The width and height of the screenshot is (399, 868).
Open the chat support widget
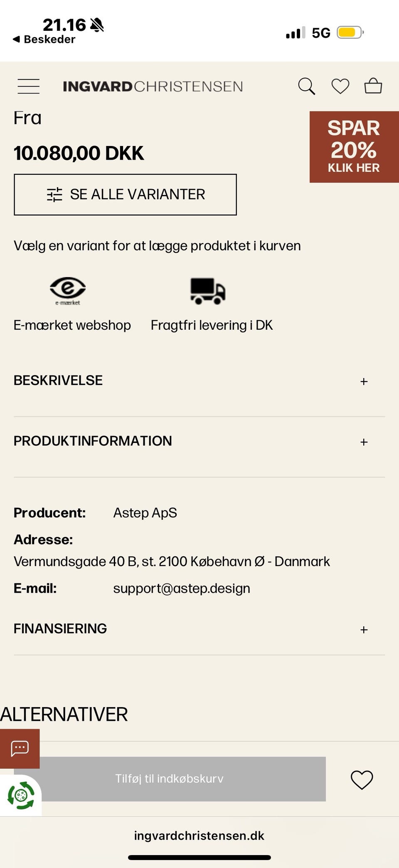[20, 748]
